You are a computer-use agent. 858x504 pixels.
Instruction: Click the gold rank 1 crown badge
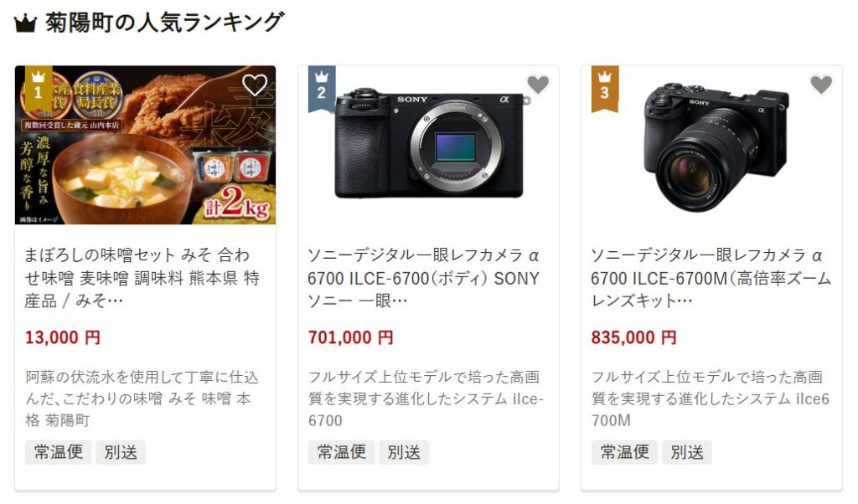coord(39,87)
